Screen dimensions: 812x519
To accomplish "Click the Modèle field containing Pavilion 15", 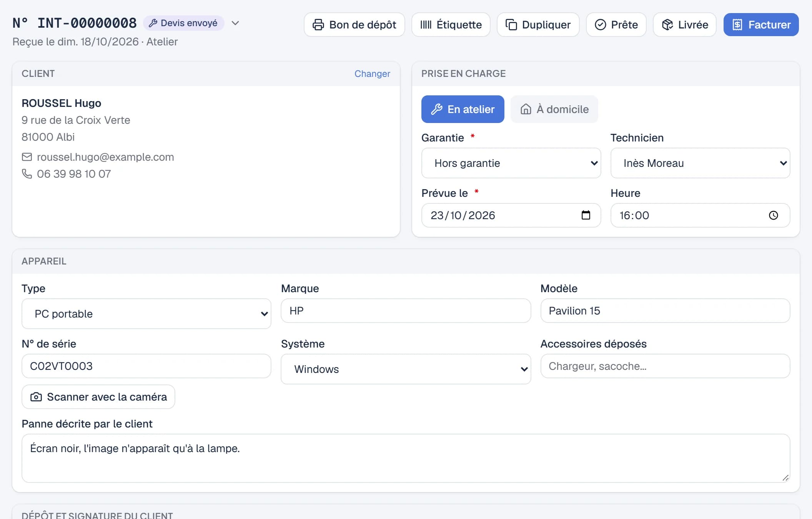I will point(665,311).
